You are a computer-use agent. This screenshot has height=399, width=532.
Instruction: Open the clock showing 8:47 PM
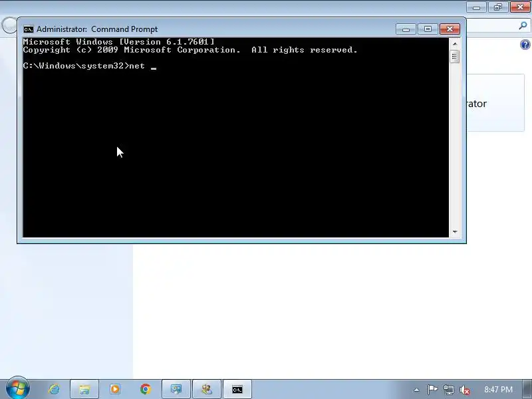(498, 390)
